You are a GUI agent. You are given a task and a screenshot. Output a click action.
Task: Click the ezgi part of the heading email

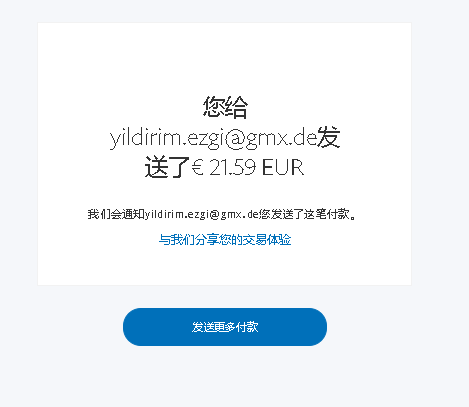[205, 139]
